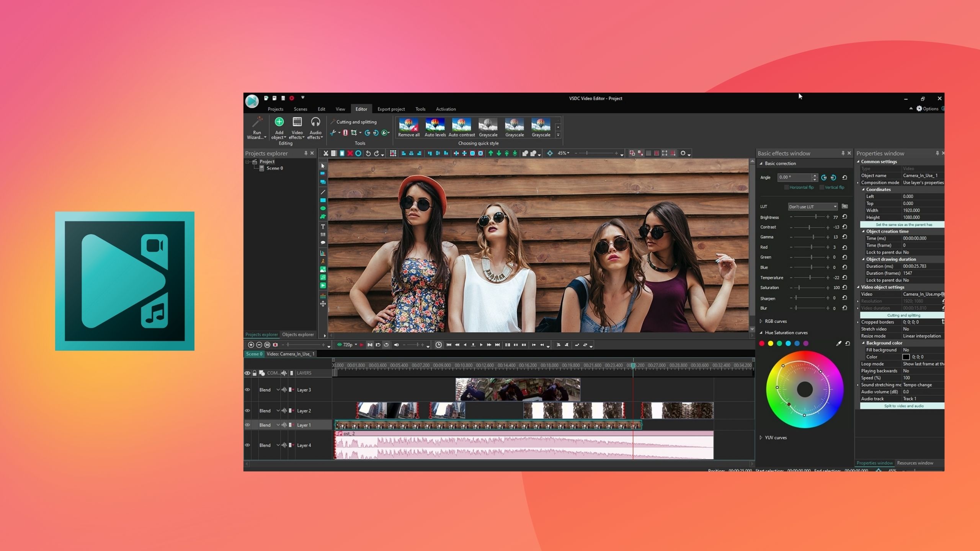The image size is (980, 551).
Task: Open the Run Wizard tool
Action: click(x=256, y=128)
